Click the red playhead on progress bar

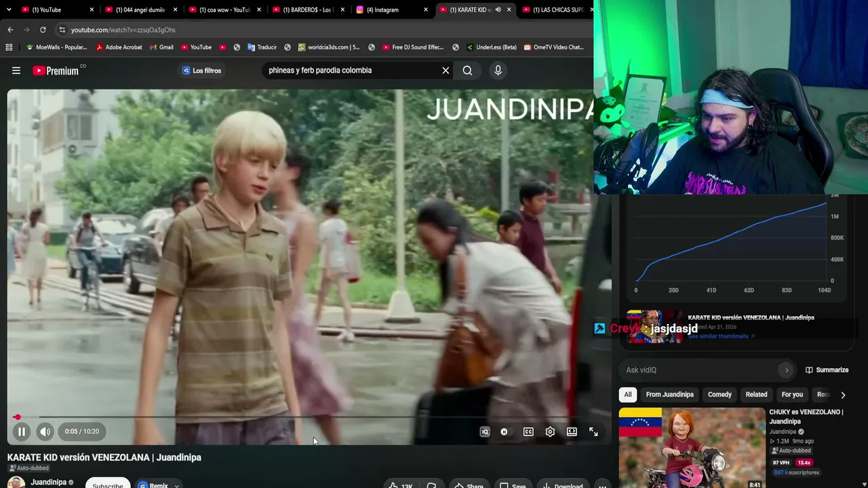[x=17, y=418]
